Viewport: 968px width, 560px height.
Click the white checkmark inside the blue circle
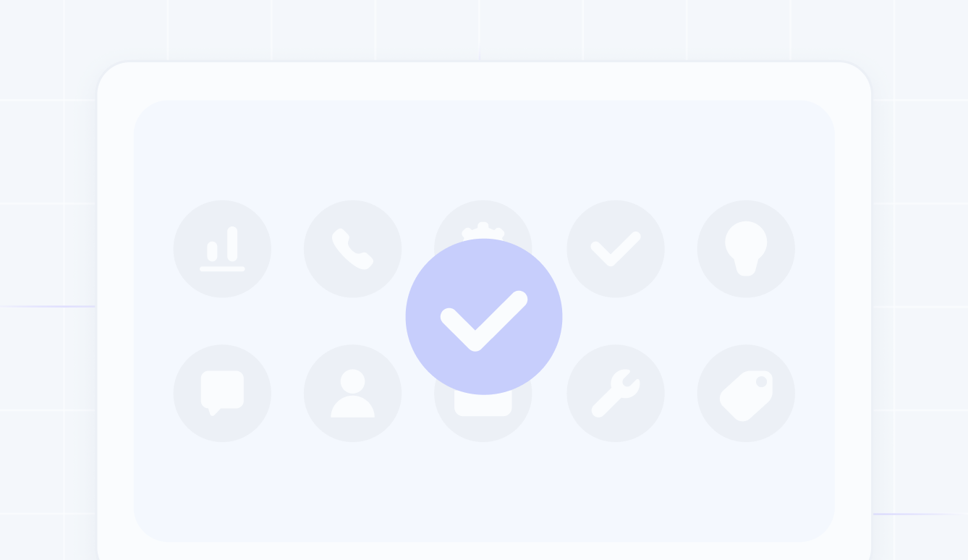(x=484, y=321)
